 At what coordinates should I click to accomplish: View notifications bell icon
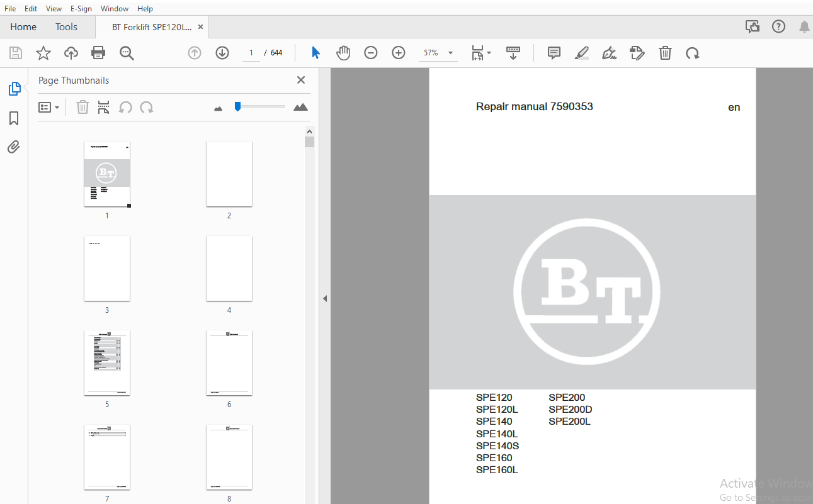coord(804,26)
